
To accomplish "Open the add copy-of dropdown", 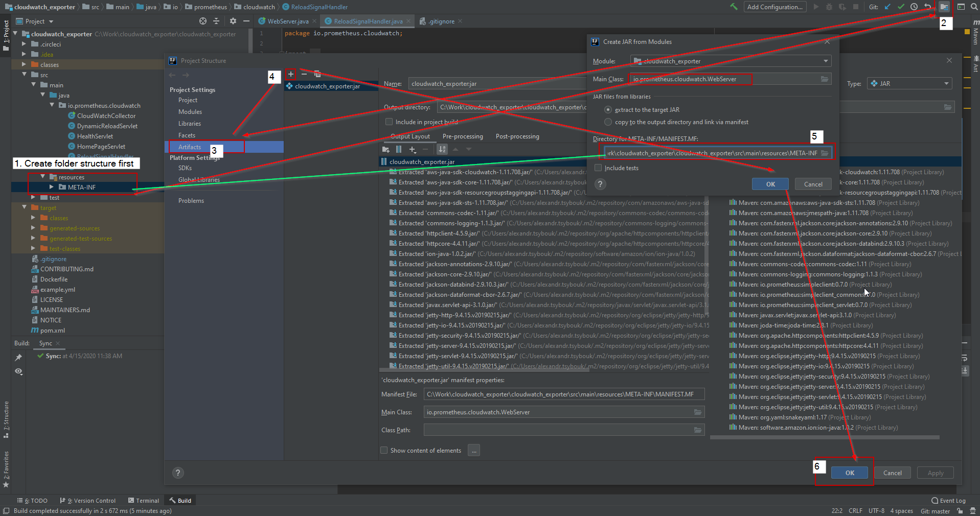I will pyautogui.click(x=413, y=149).
